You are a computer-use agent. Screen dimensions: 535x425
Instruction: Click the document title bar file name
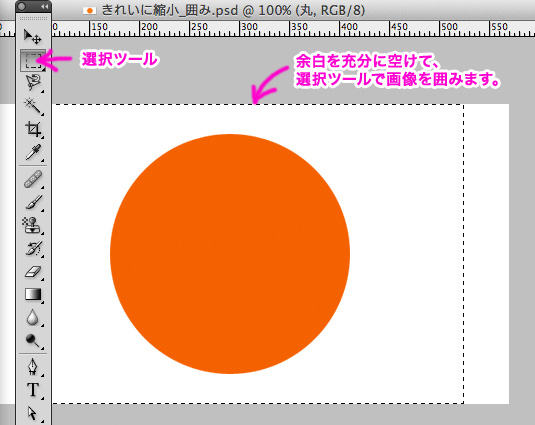[170, 10]
